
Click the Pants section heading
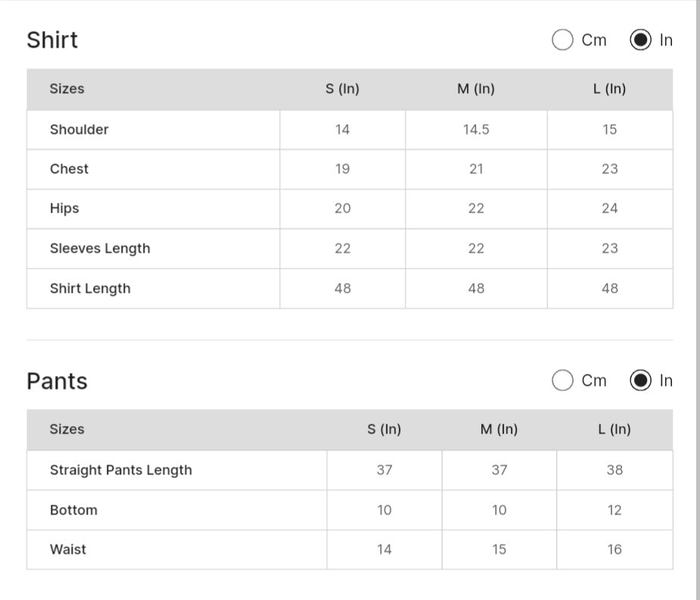point(57,381)
